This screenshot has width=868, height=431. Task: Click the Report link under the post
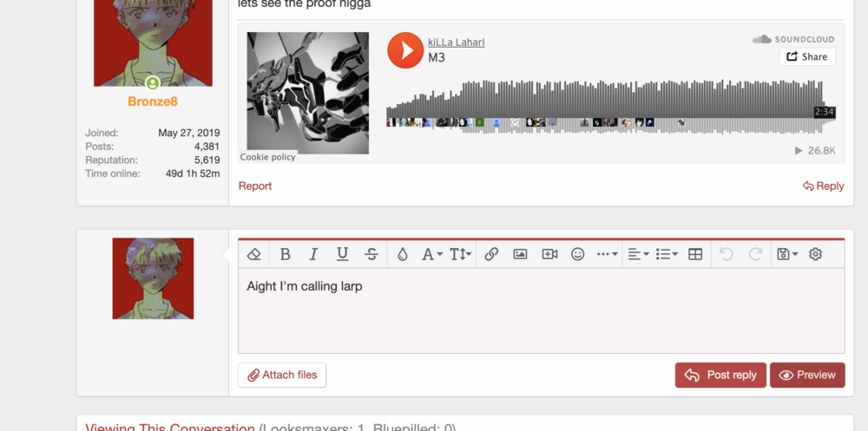(x=255, y=186)
